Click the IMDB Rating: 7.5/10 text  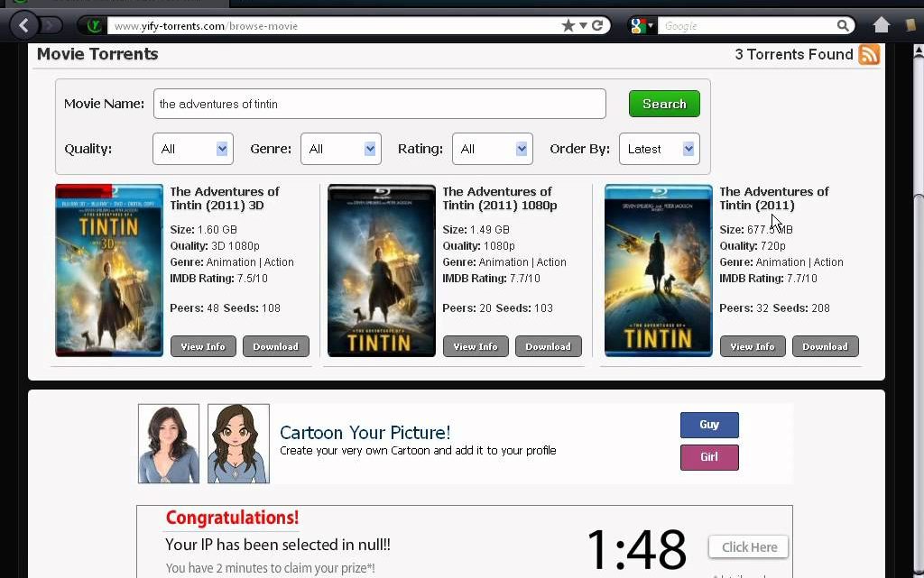[218, 279]
